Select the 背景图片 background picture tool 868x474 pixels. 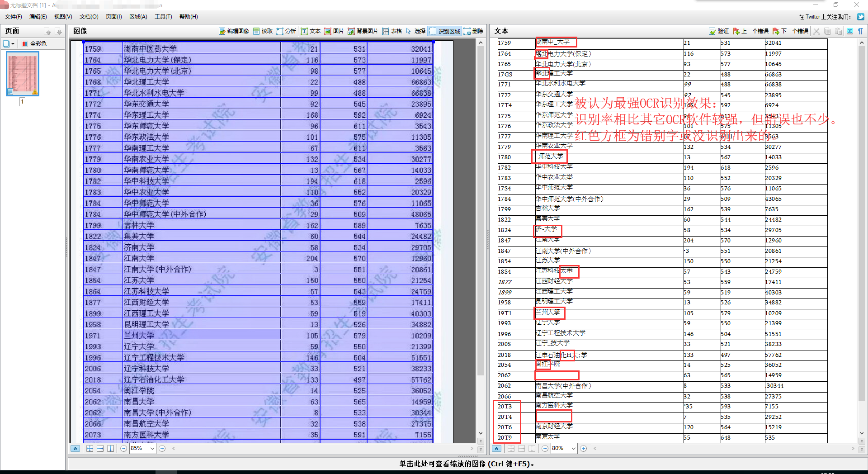pyautogui.click(x=363, y=31)
